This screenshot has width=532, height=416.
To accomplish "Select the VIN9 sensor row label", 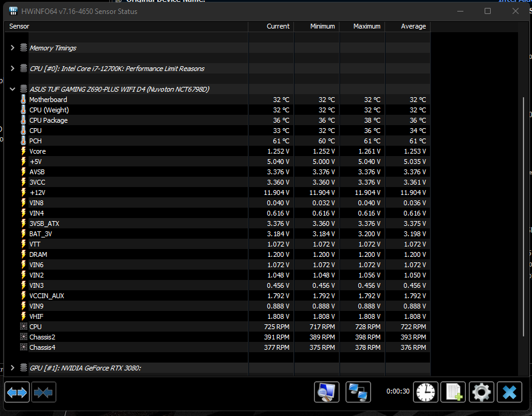I will click(x=36, y=306).
